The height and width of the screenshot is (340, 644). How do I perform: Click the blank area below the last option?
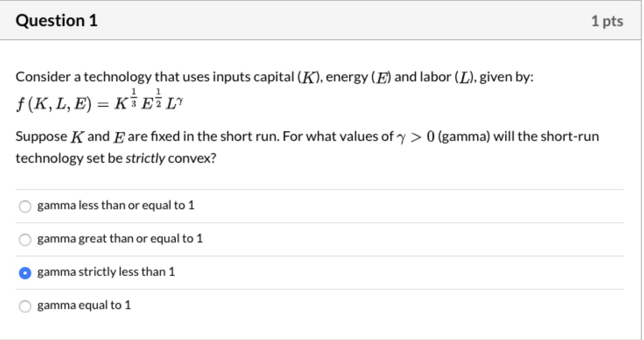(x=322, y=327)
